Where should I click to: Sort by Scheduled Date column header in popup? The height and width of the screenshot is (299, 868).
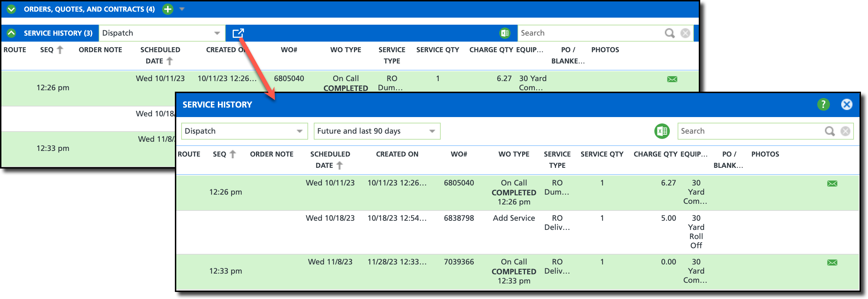(330, 160)
